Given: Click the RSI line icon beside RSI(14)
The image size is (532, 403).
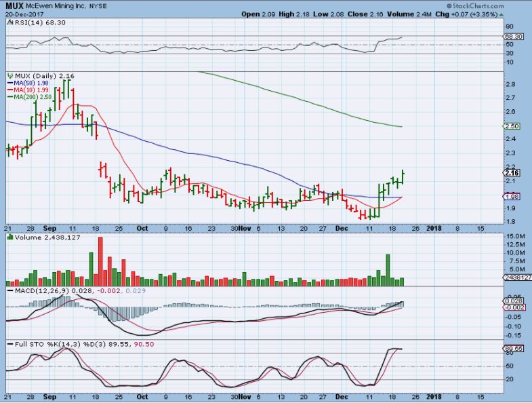Looking at the screenshot, I should (x=10, y=23).
